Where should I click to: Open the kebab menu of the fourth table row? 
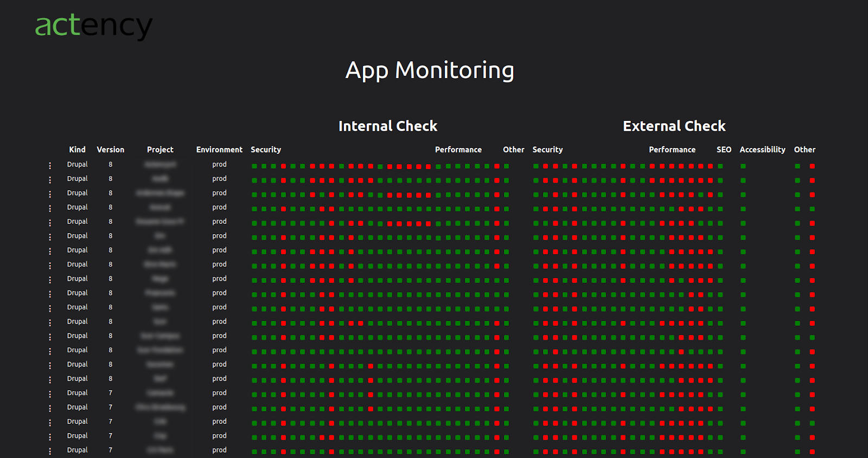(50, 208)
